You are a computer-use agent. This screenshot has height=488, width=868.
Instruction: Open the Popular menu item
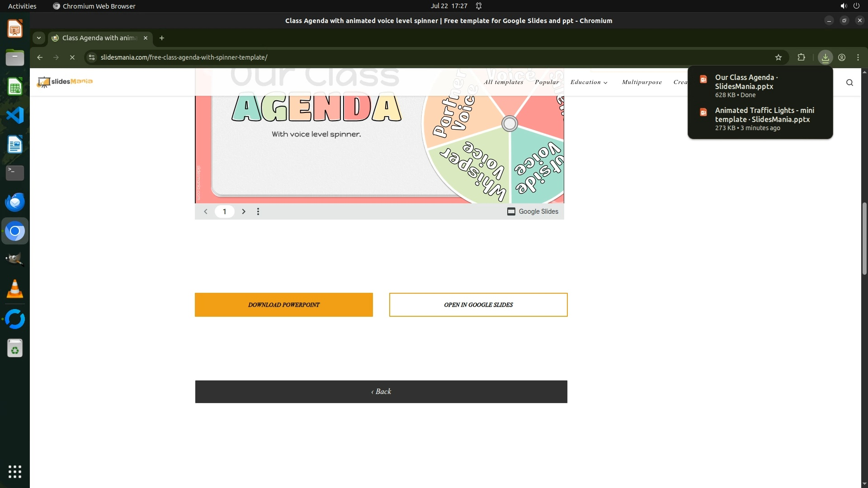pyautogui.click(x=547, y=82)
